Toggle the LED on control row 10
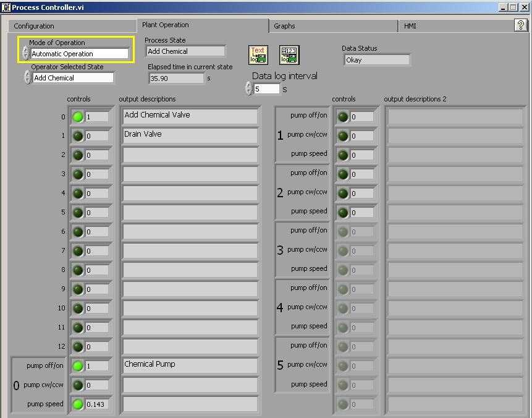The width and height of the screenshot is (532, 418). [x=78, y=309]
